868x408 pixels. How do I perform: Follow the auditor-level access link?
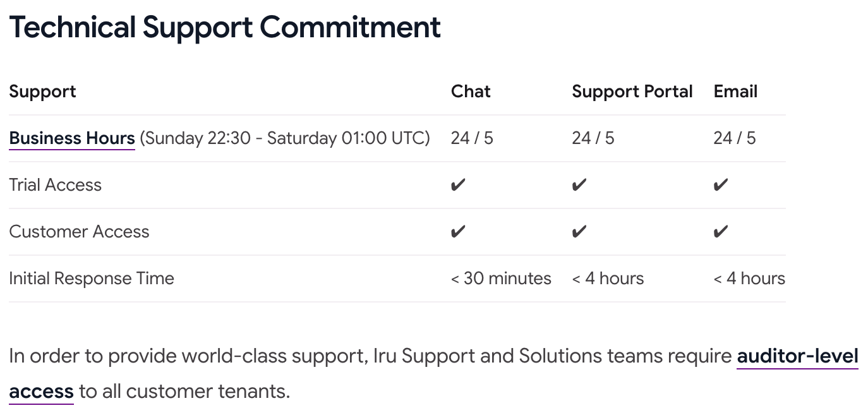(x=797, y=357)
